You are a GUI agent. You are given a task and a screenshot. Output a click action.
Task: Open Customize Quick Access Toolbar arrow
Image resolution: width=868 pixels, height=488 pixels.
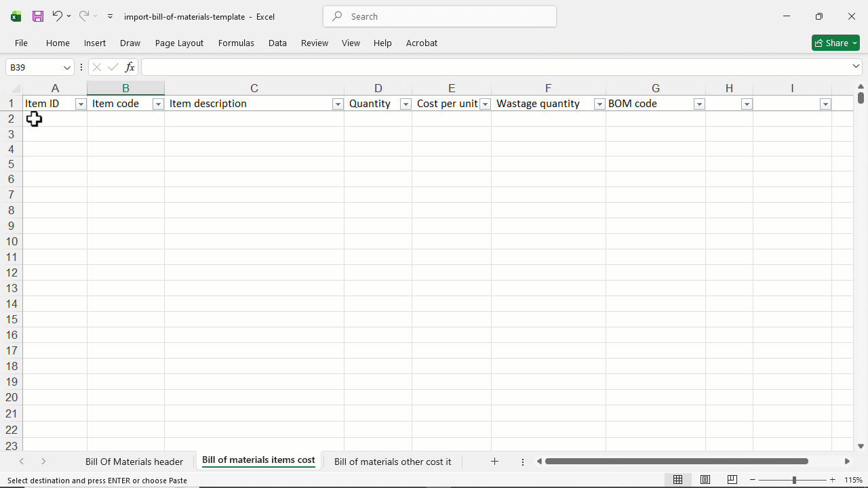click(110, 16)
